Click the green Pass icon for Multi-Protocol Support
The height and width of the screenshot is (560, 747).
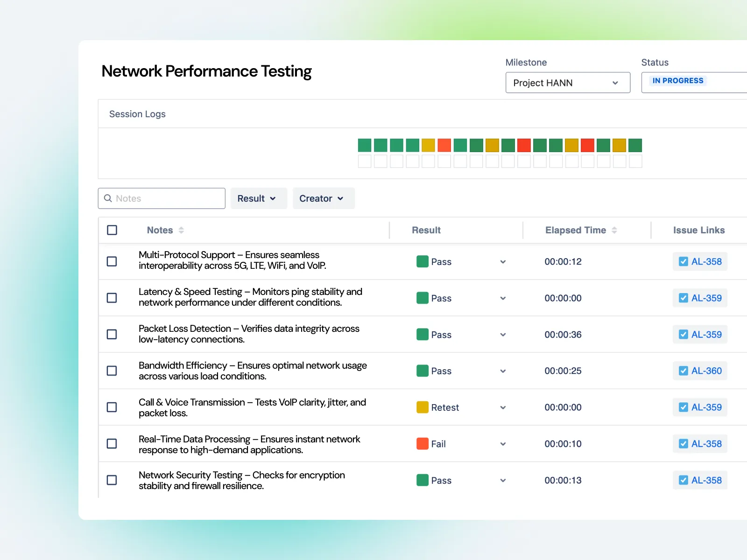point(422,261)
